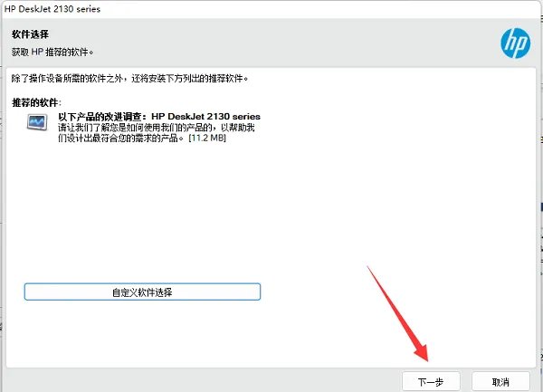Click the 除了操作设备所需的软件之外 description line
This screenshot has height=392, width=543.
(129, 78)
